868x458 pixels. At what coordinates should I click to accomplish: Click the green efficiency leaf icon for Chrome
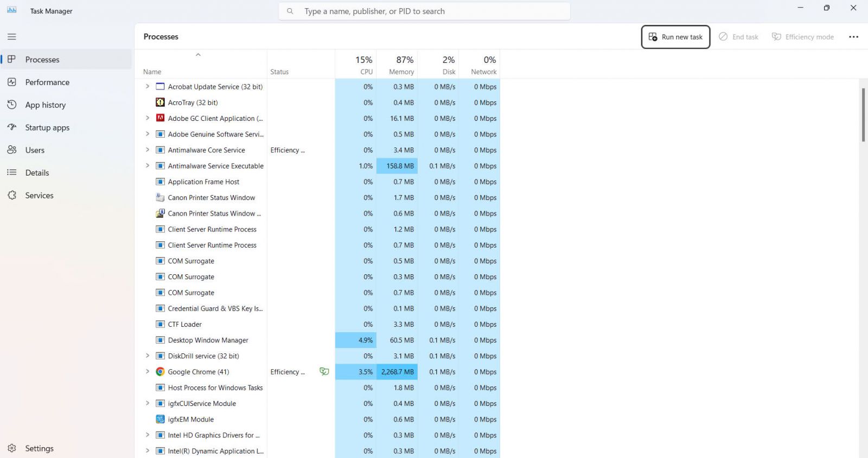point(324,372)
